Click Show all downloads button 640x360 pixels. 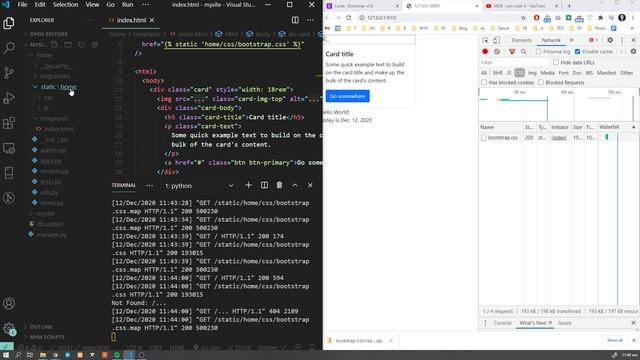[x=615, y=340]
